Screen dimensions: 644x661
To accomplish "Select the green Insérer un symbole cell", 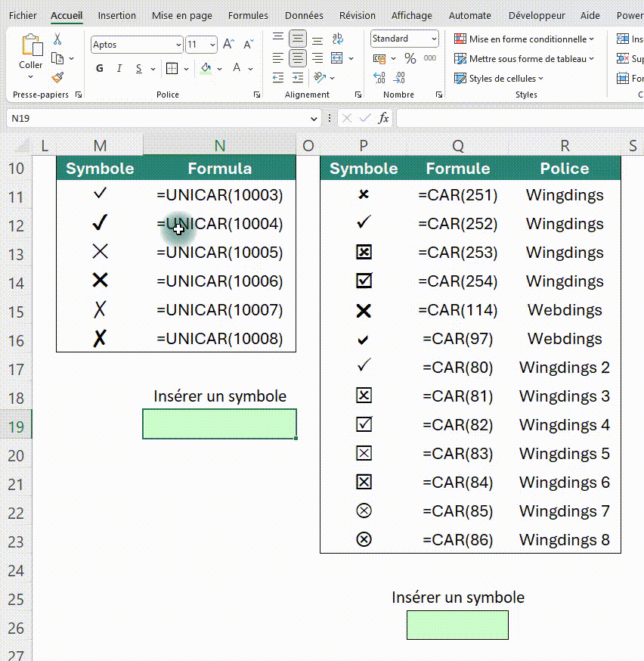I will tap(218, 424).
